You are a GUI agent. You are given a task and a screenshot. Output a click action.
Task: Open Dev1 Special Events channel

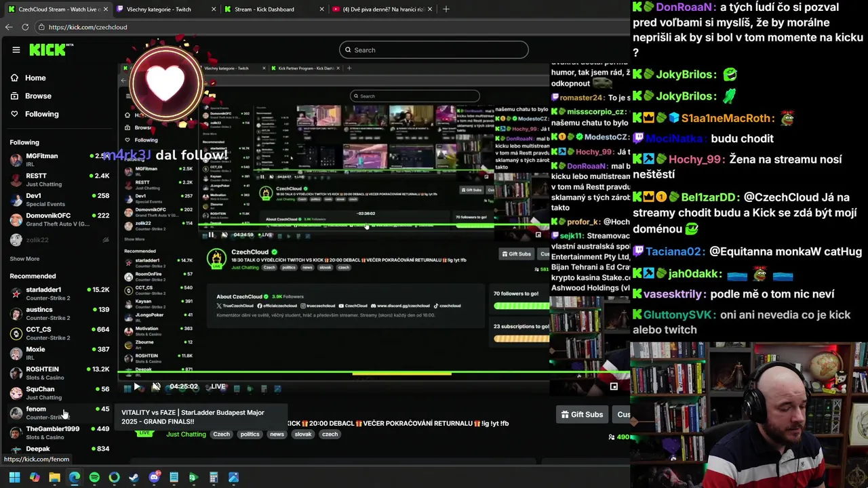click(x=60, y=199)
